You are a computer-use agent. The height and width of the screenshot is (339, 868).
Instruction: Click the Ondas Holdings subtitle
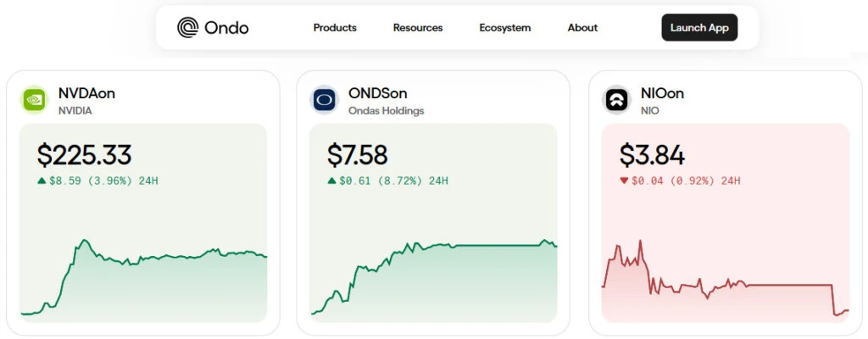coord(387,111)
